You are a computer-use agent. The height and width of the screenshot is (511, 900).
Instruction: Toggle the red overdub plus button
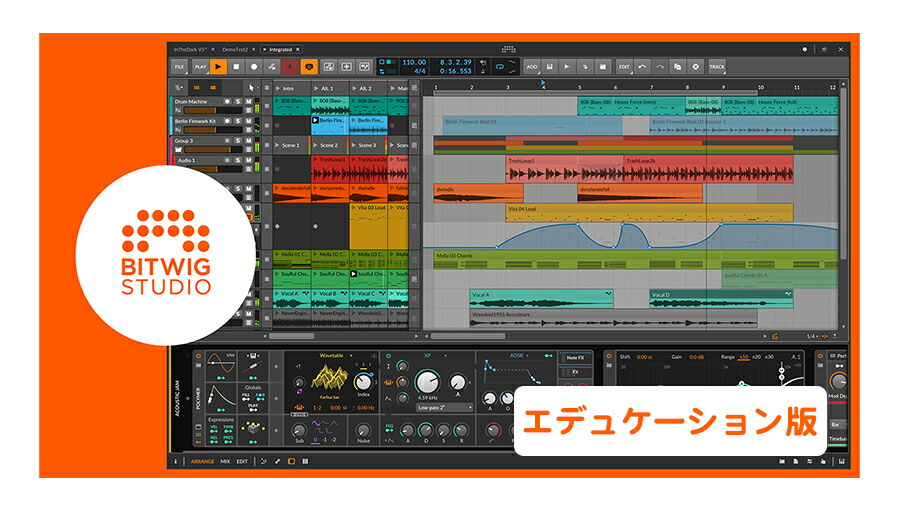(x=290, y=67)
